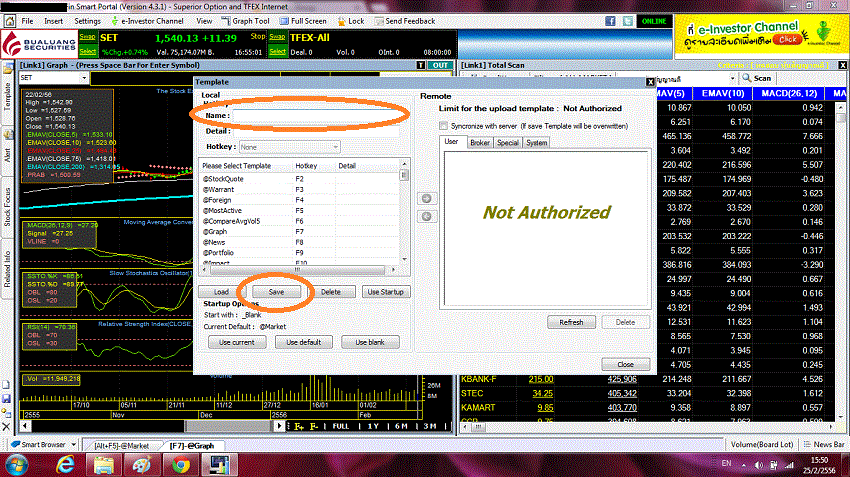Toggle Synchronize with server checkbox
The image size is (850, 477).
pyautogui.click(x=443, y=126)
